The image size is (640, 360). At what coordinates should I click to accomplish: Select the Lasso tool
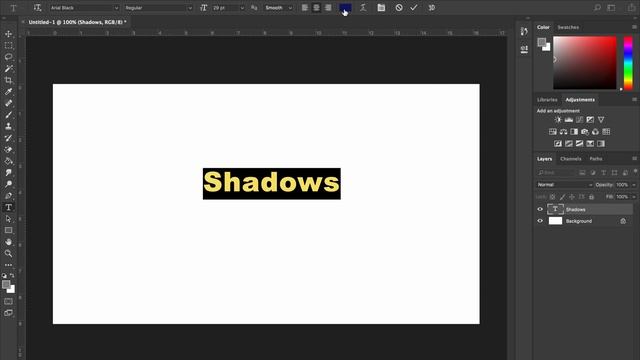coord(9,57)
